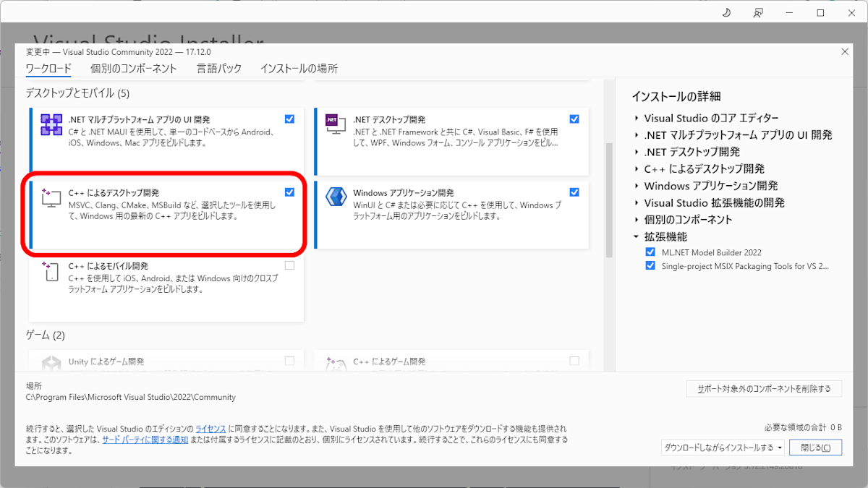Viewport: 868px width, 488px height.
Task: Click the feedback icon in title bar
Action: tap(758, 12)
